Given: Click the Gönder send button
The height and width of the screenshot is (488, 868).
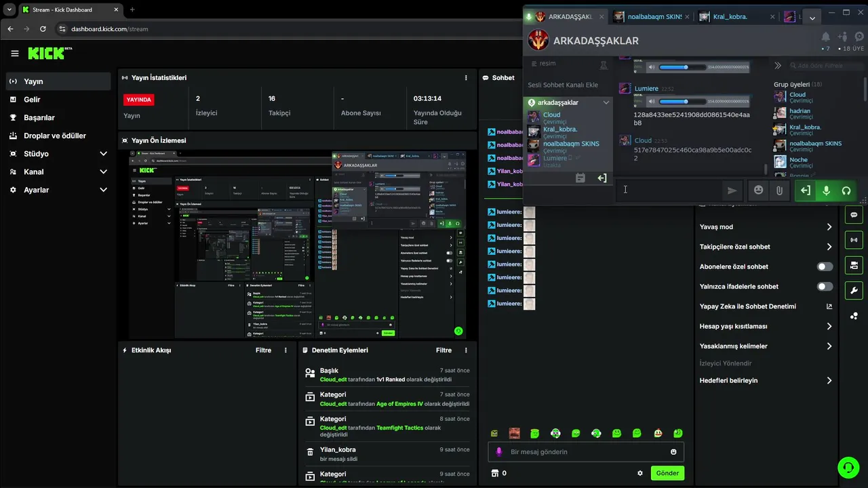Looking at the screenshot, I should tap(667, 473).
